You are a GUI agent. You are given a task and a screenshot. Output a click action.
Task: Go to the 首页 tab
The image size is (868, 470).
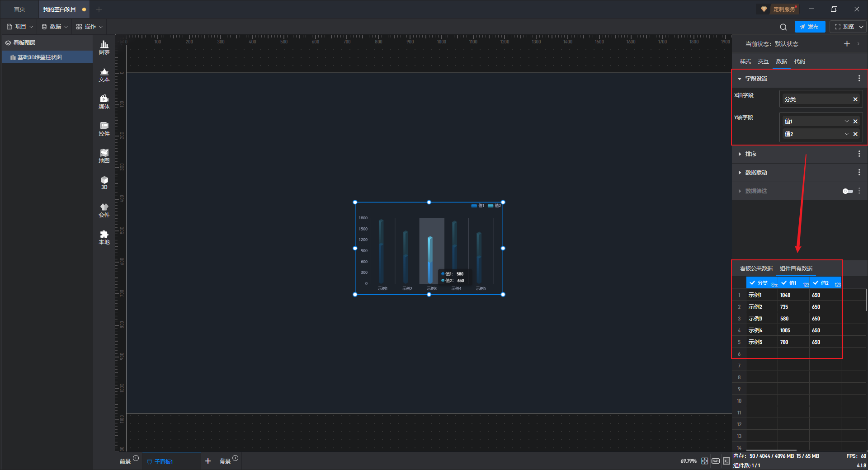coord(19,9)
